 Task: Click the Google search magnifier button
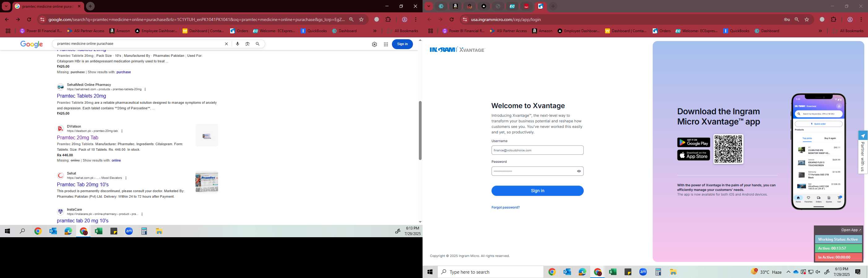pos(258,44)
